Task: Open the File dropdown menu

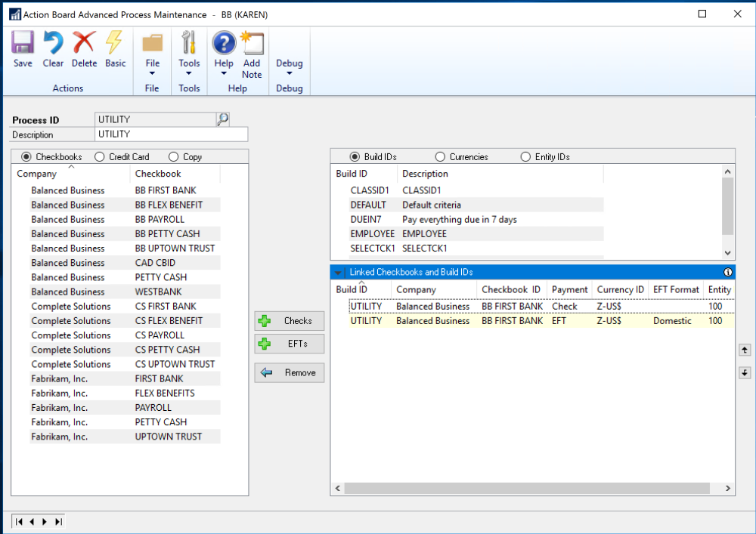Action: tap(152, 54)
